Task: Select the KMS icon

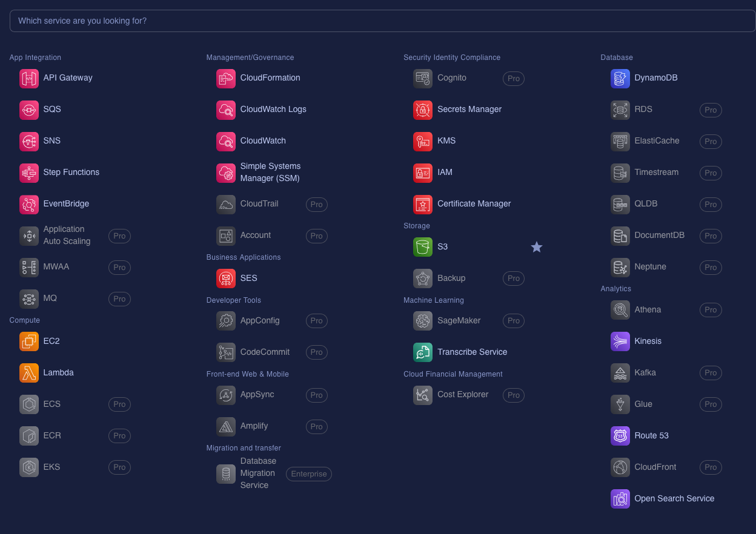Action: (422, 141)
